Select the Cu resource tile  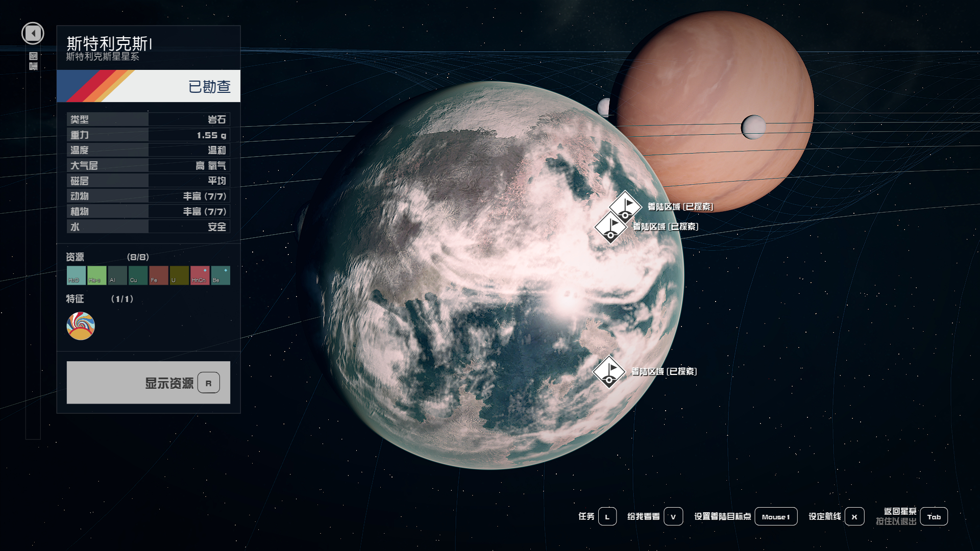pos(138,275)
